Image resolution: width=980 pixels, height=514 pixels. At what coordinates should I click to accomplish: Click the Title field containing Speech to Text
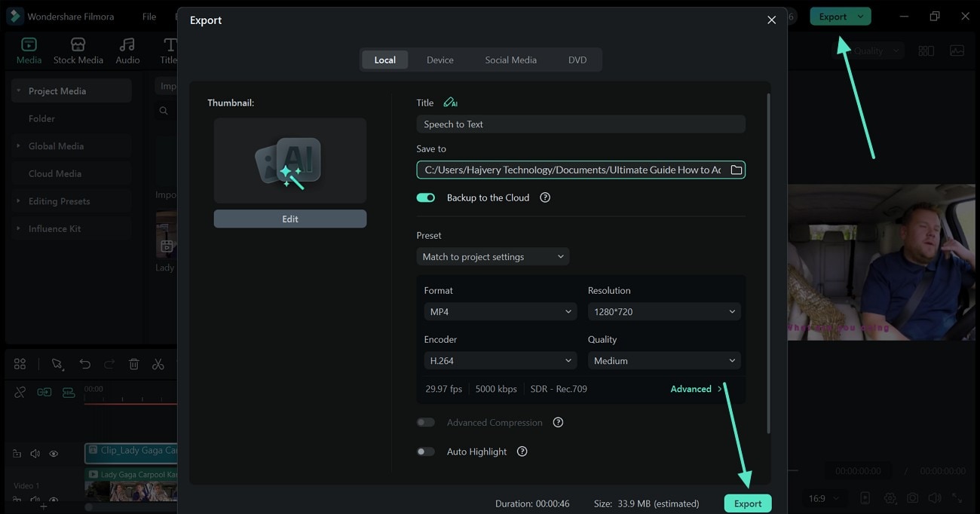click(x=580, y=124)
